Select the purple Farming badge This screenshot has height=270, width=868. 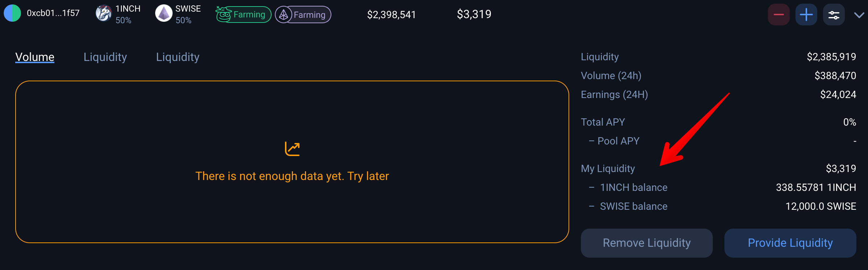[303, 15]
